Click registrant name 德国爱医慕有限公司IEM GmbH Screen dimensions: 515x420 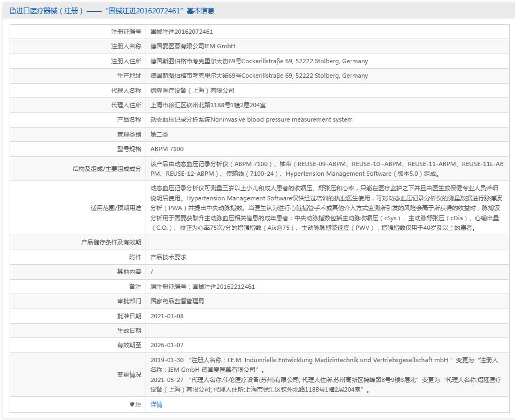pos(193,46)
